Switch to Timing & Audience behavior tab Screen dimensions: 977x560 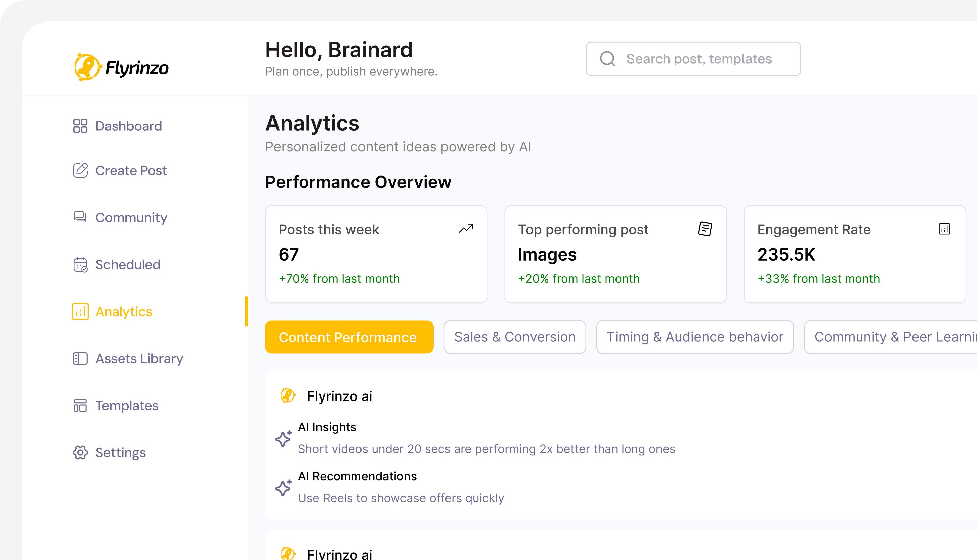coord(694,337)
